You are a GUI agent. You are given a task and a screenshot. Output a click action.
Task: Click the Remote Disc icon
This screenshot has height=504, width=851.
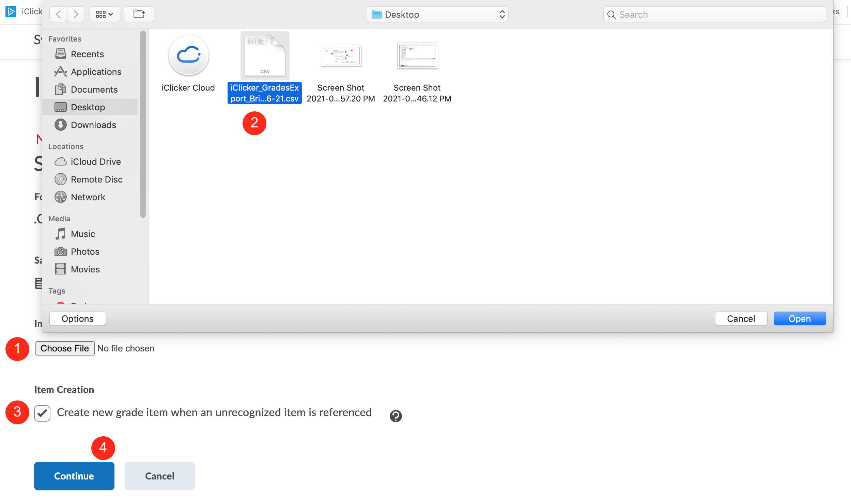click(x=61, y=179)
